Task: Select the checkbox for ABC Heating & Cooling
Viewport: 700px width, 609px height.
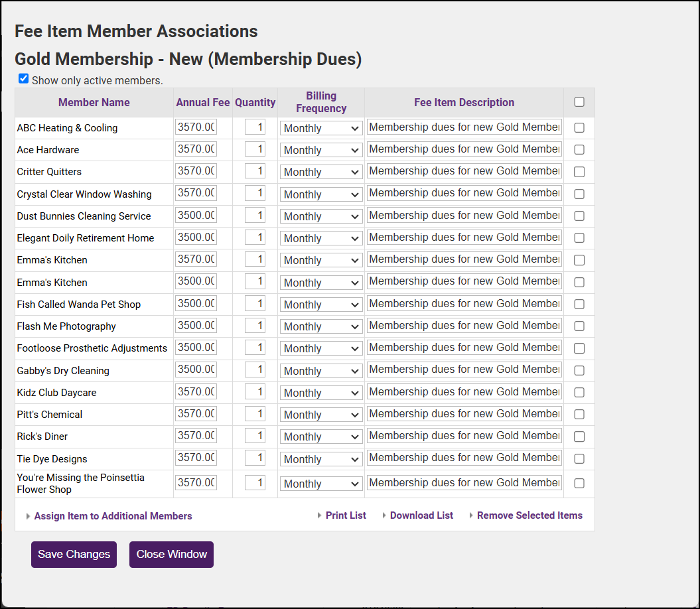Action: (x=579, y=128)
